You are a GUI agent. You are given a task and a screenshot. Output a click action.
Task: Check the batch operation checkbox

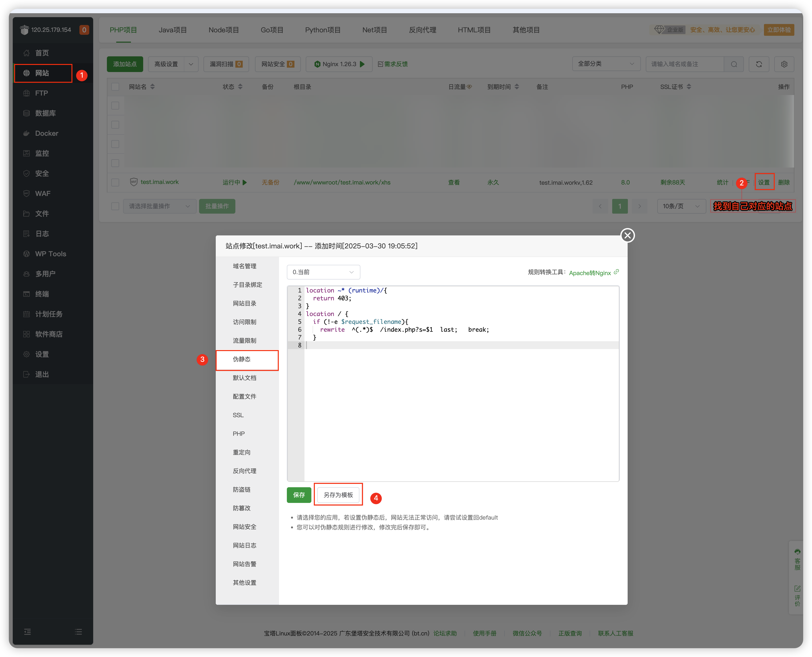(115, 206)
